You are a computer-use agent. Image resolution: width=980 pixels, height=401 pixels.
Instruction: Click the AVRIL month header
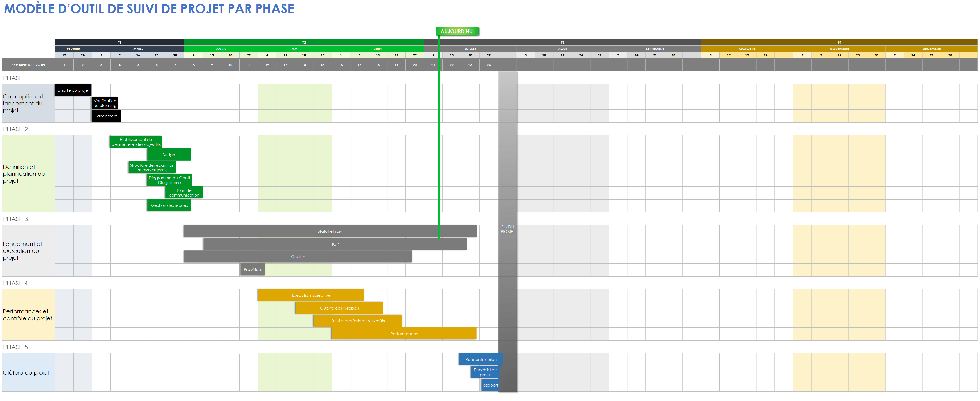pyautogui.click(x=221, y=49)
